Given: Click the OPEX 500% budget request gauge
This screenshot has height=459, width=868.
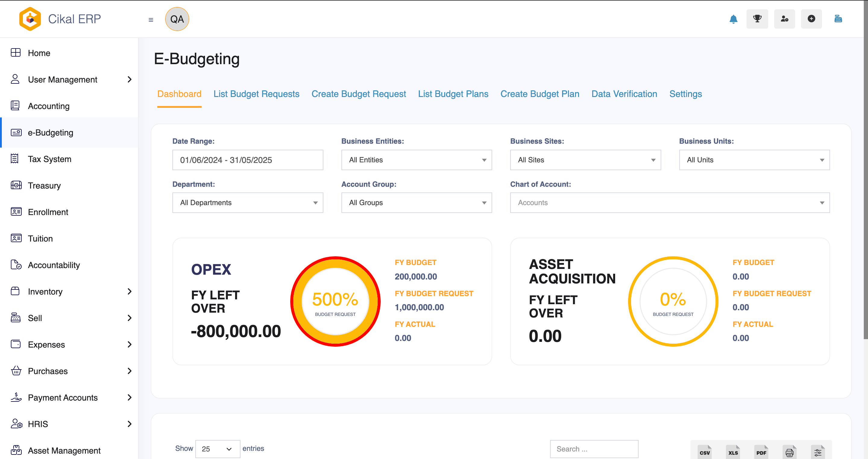Looking at the screenshot, I should coord(335,301).
